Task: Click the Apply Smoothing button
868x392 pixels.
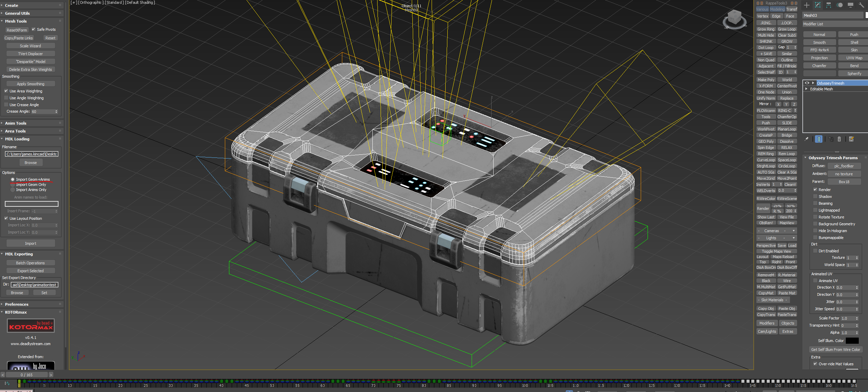Action: point(30,84)
